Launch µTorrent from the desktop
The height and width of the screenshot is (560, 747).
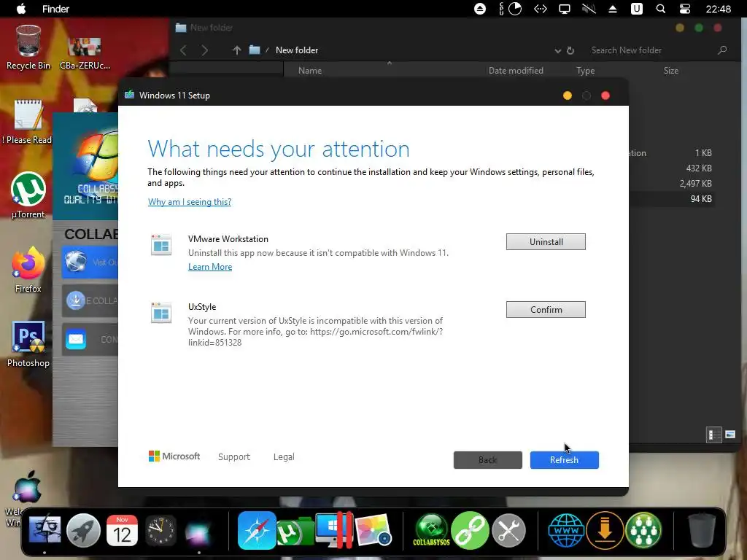[x=28, y=195]
